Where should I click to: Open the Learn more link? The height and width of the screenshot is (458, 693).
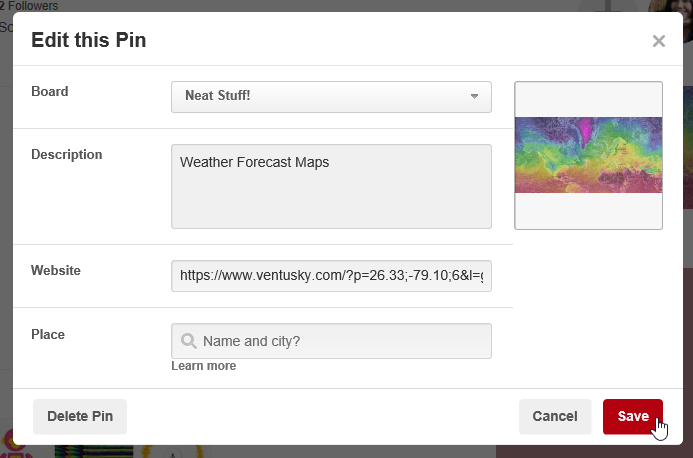tap(204, 366)
